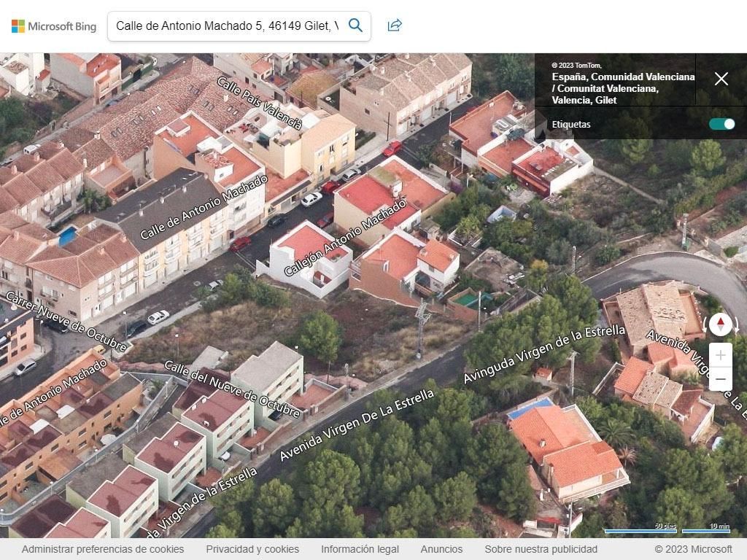Click the compass to reset map orientation

click(x=721, y=324)
